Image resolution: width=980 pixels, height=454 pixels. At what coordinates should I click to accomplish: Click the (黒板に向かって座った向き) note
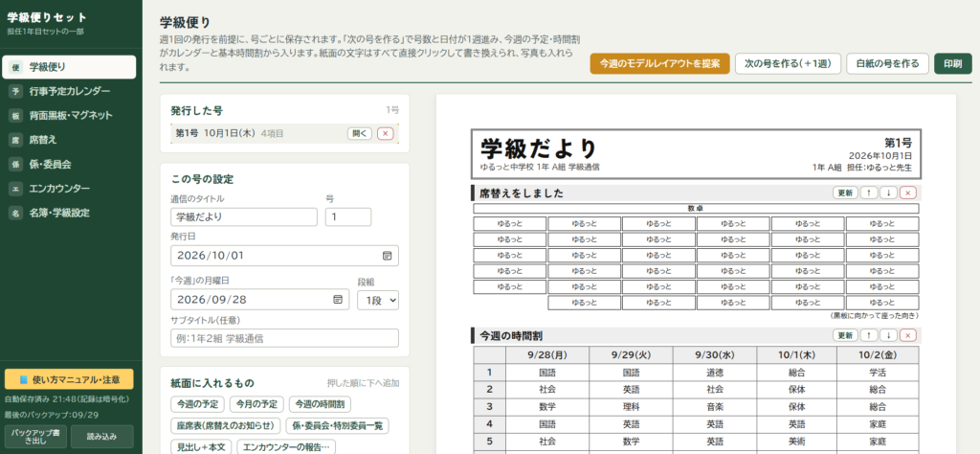click(874, 316)
